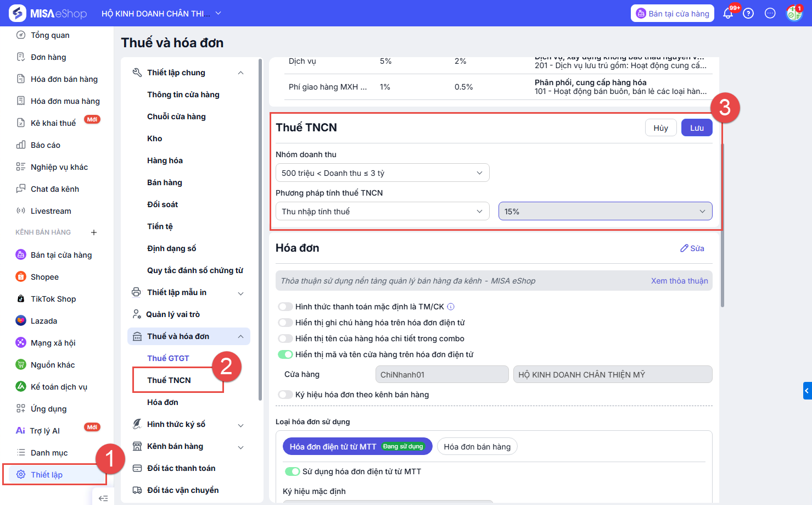812x505 pixels.
Task: Open the Xem thỏa thuận link
Action: (x=679, y=281)
